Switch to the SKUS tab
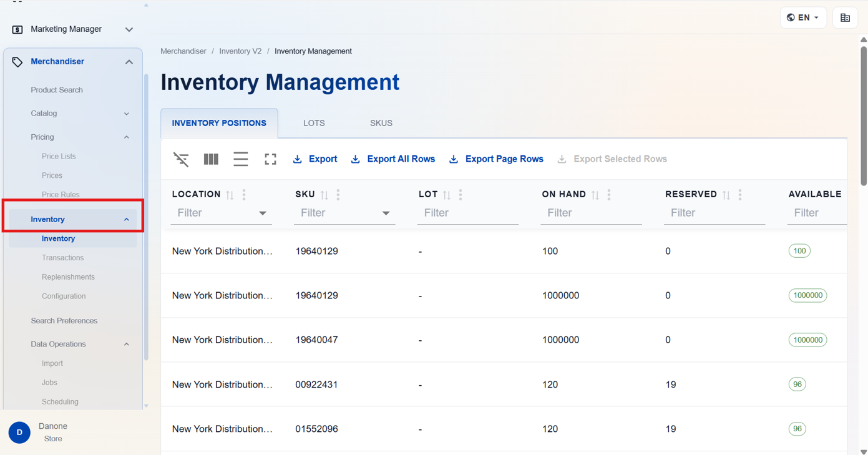This screenshot has height=455, width=868. coord(381,123)
